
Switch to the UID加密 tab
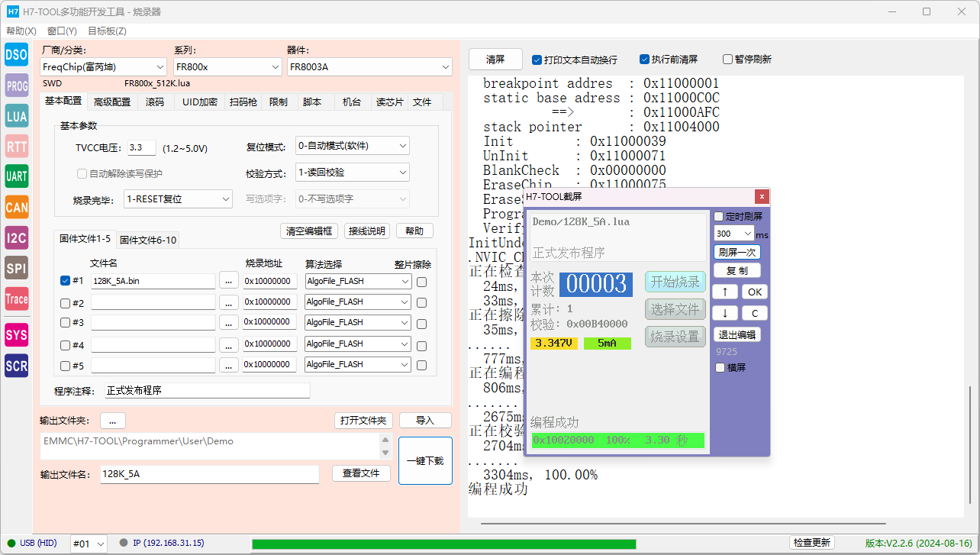[x=199, y=102]
